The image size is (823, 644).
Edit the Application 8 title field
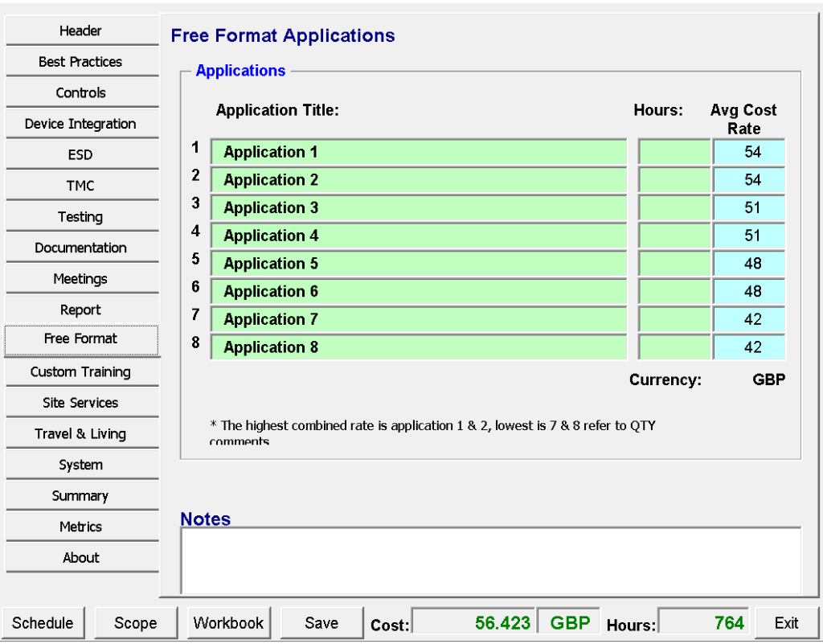(x=419, y=347)
